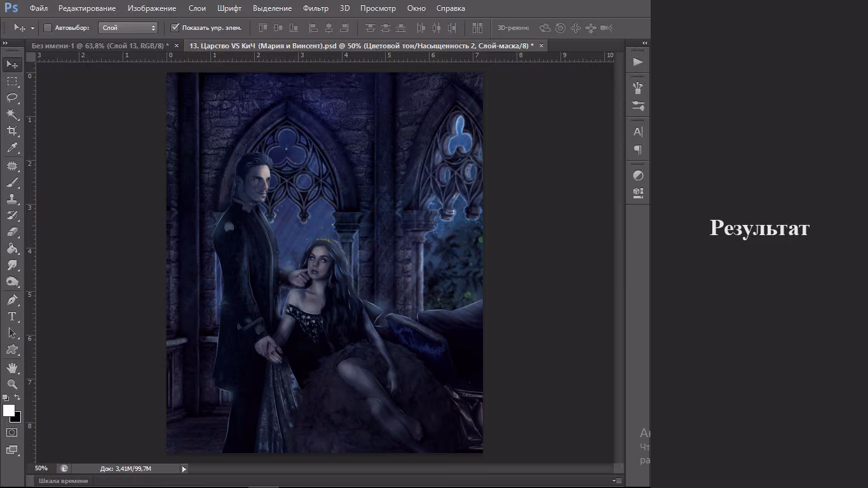Image resolution: width=868 pixels, height=488 pixels.
Task: Open the Справка menu
Action: (x=451, y=8)
